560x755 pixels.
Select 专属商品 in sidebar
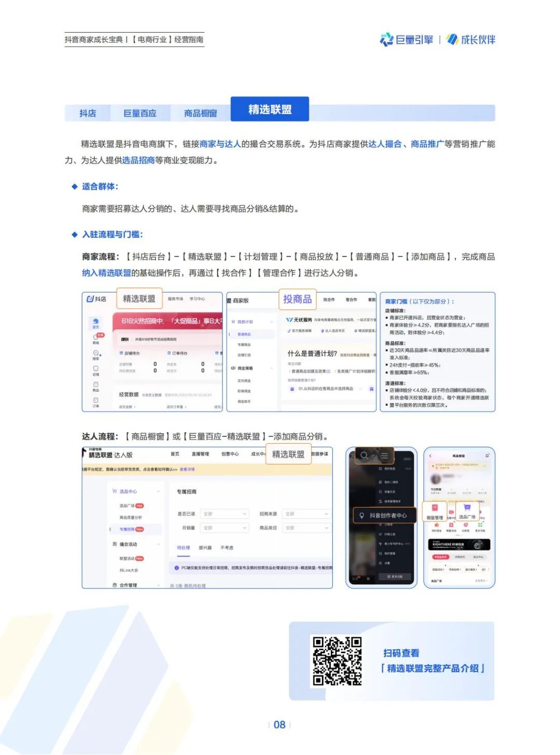[244, 345]
